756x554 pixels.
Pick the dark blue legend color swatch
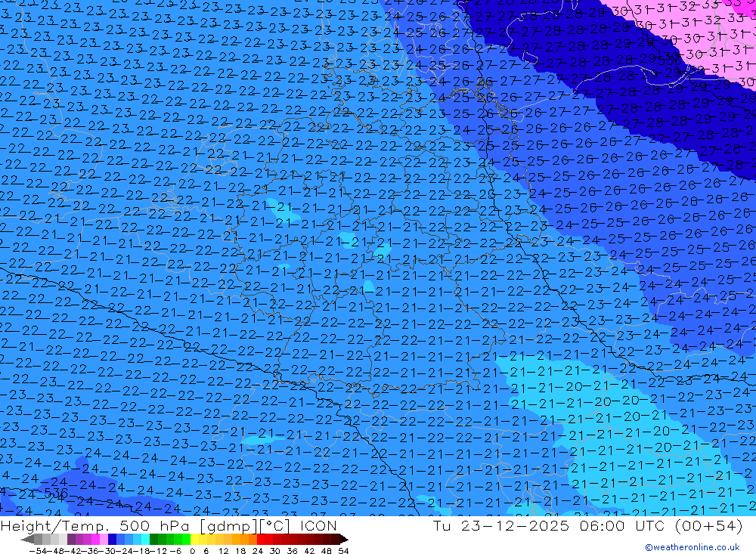click(x=112, y=540)
